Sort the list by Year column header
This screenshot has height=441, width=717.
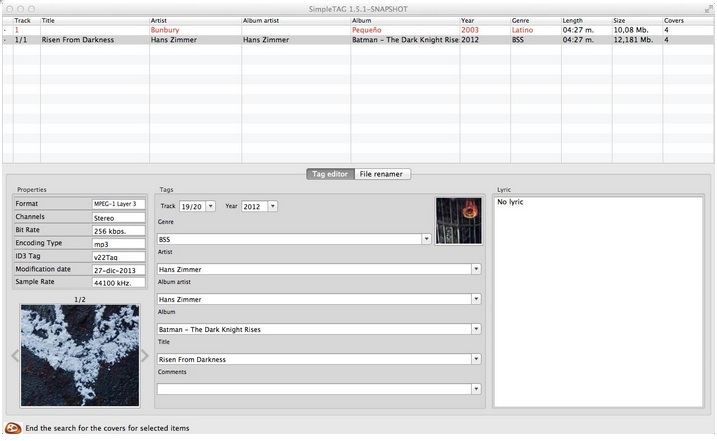pyautogui.click(x=484, y=20)
